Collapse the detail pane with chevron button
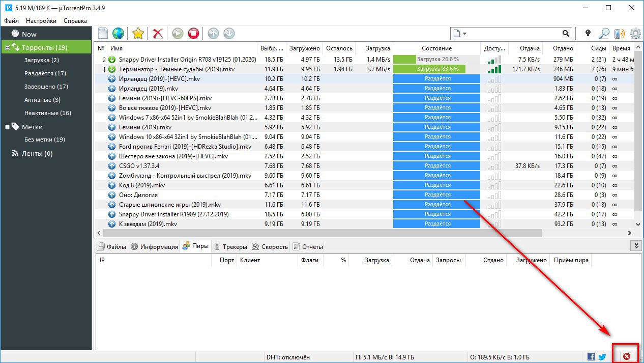 click(636, 246)
